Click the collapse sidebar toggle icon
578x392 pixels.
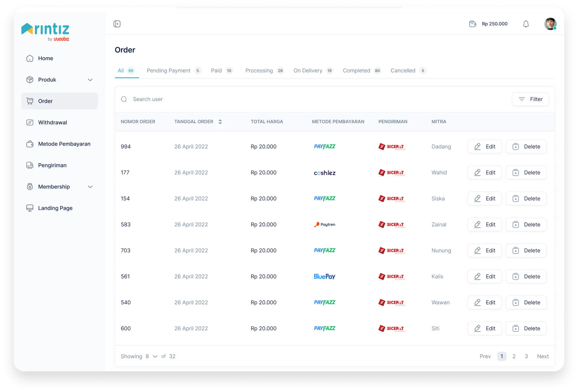point(117,23)
